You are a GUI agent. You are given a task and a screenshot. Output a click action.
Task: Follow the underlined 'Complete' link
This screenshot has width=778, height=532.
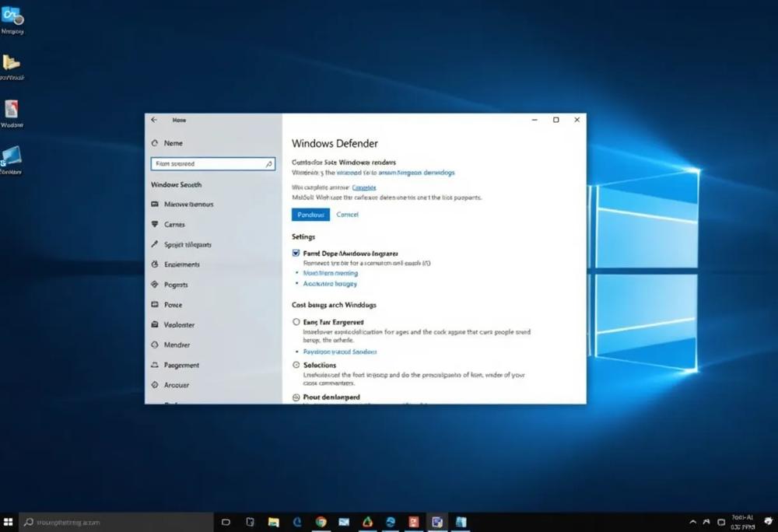363,187
